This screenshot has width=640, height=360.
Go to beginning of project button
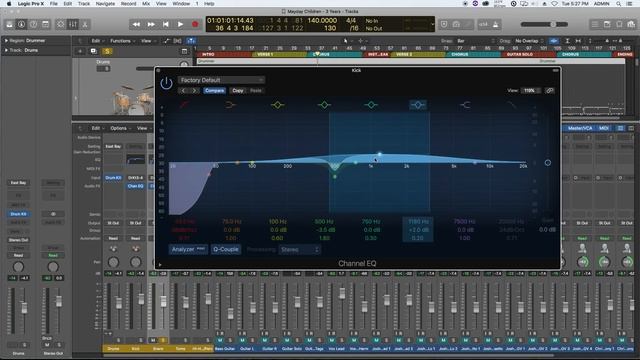[x=166, y=24]
